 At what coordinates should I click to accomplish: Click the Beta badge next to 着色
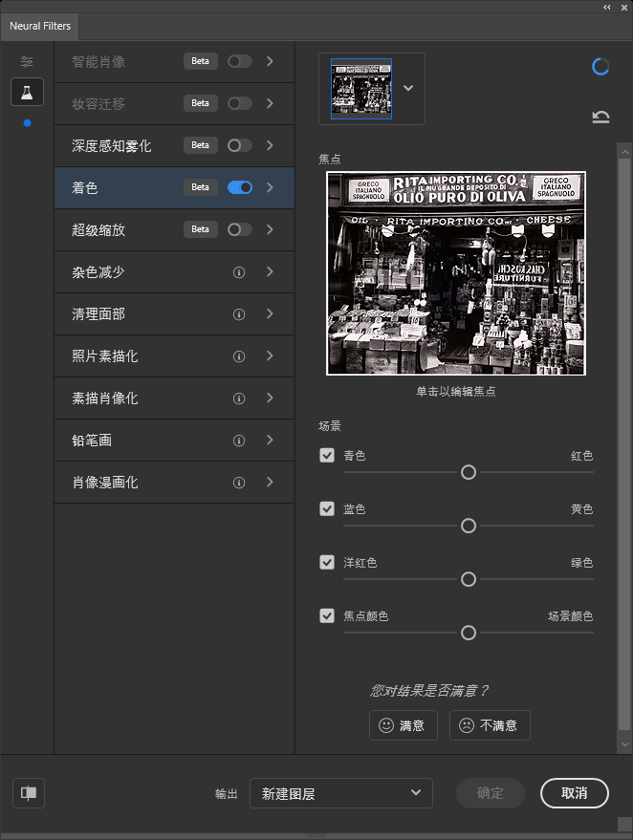pyautogui.click(x=201, y=187)
